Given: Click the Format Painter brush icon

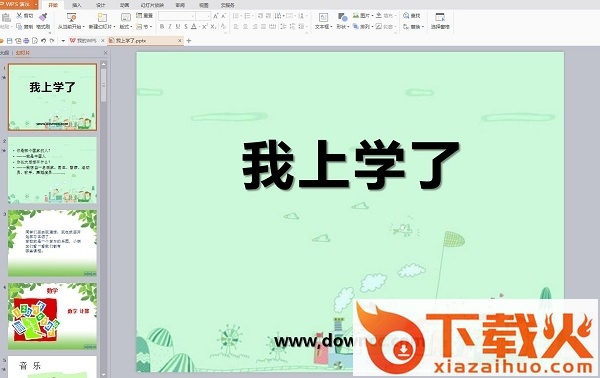Looking at the screenshot, I should 43,17.
